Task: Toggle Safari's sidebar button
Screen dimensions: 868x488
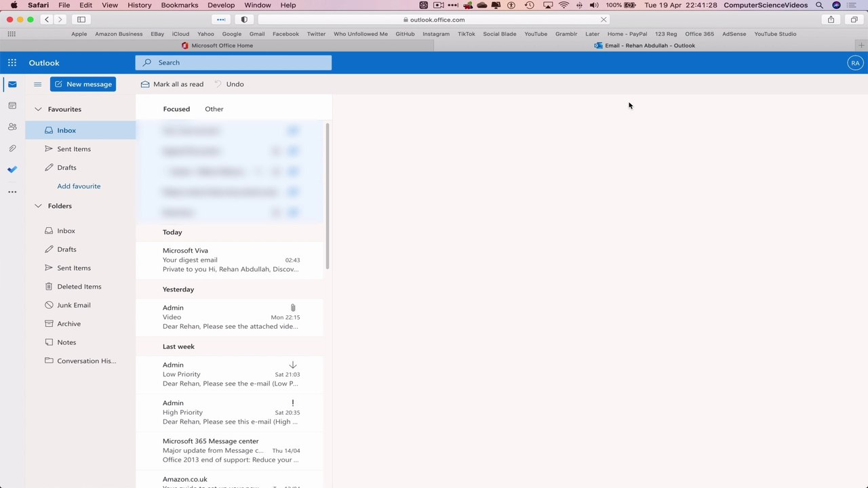Action: click(81, 20)
